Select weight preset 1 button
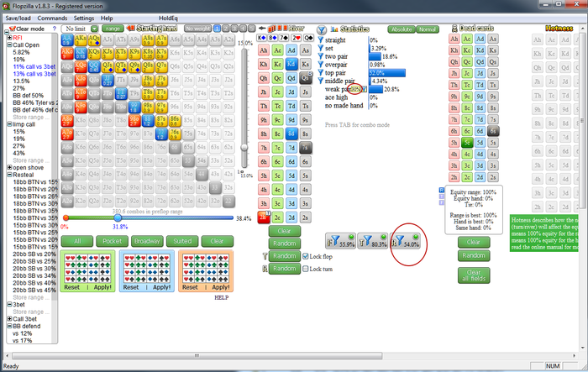This screenshot has width=588, height=372. pos(217,29)
